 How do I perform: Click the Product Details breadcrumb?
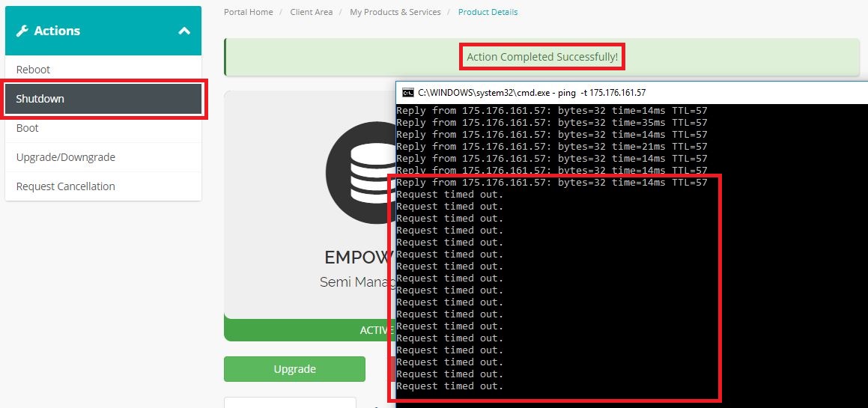coord(488,12)
